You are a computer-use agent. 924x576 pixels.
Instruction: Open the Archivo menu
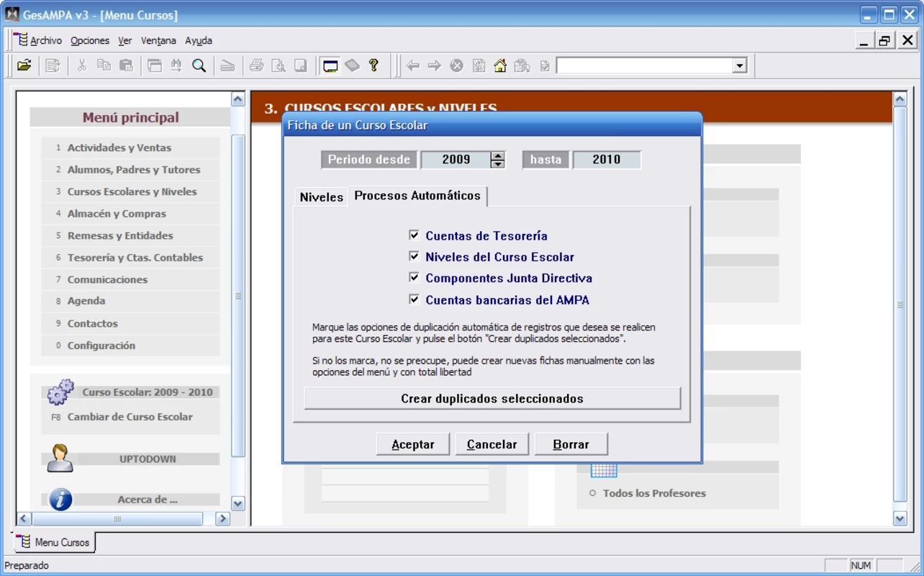click(x=46, y=40)
